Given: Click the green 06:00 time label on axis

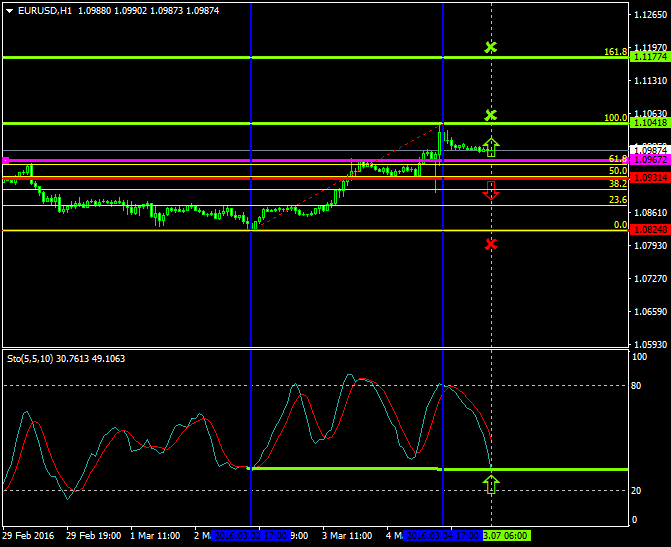Looking at the screenshot, I should coord(507,536).
